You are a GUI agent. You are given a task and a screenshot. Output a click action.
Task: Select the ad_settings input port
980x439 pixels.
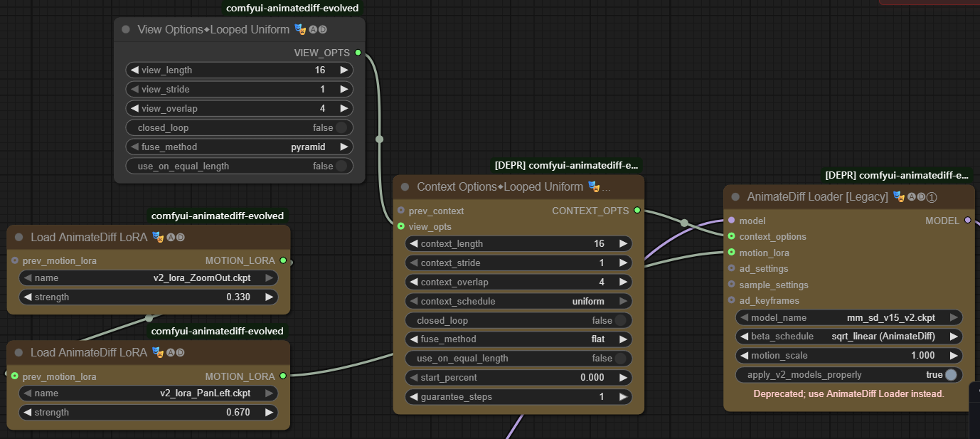pyautogui.click(x=731, y=268)
